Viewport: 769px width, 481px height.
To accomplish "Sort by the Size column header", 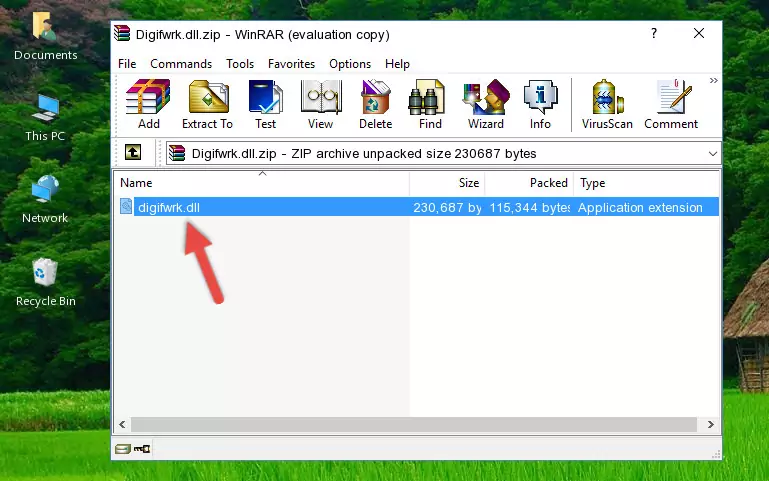I will click(x=447, y=183).
